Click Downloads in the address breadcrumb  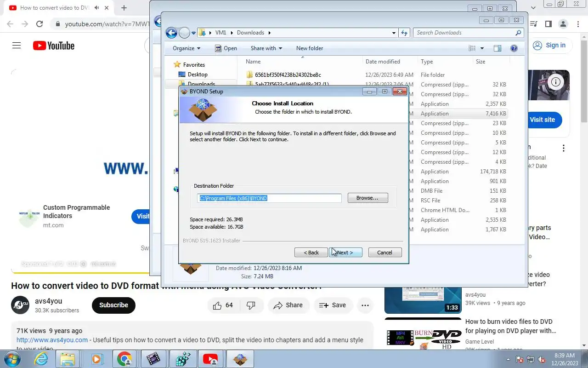(250, 33)
